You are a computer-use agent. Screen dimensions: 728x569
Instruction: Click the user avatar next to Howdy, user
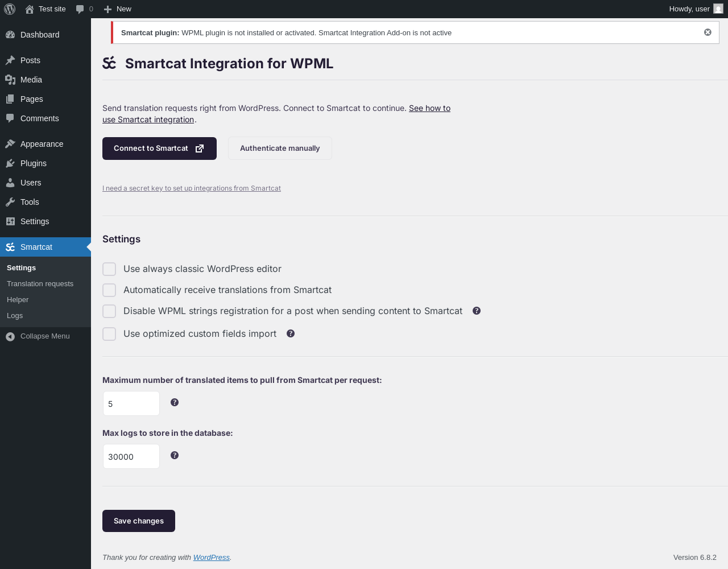718,9
